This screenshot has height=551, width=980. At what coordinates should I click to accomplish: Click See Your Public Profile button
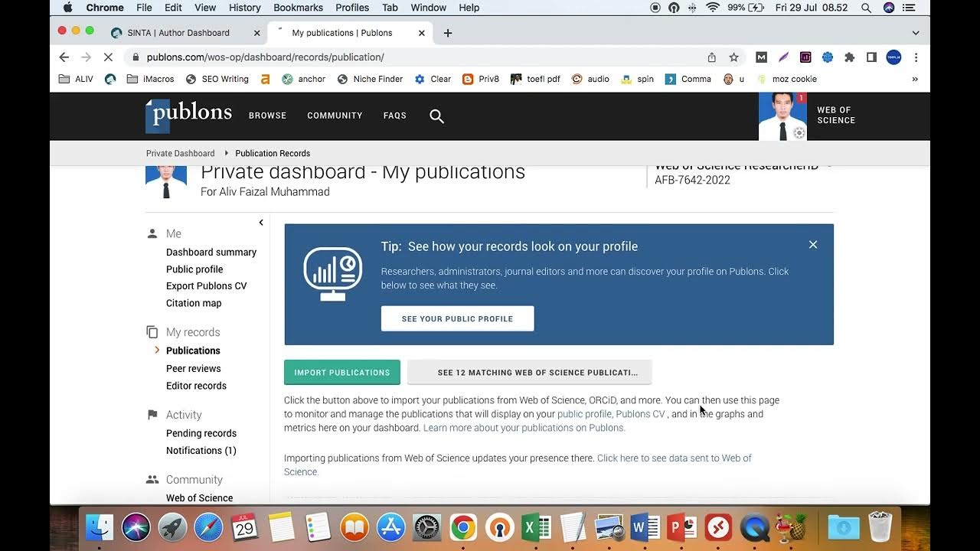pyautogui.click(x=458, y=318)
